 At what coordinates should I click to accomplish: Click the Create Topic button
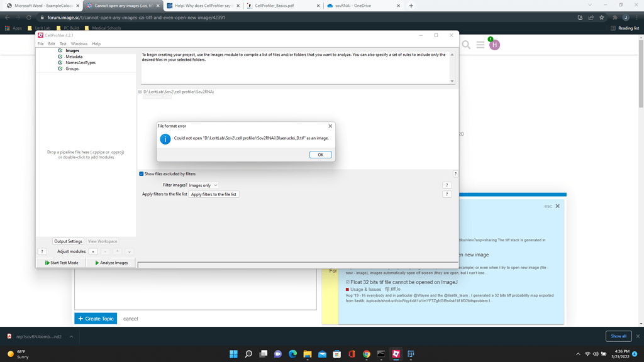coord(95,319)
